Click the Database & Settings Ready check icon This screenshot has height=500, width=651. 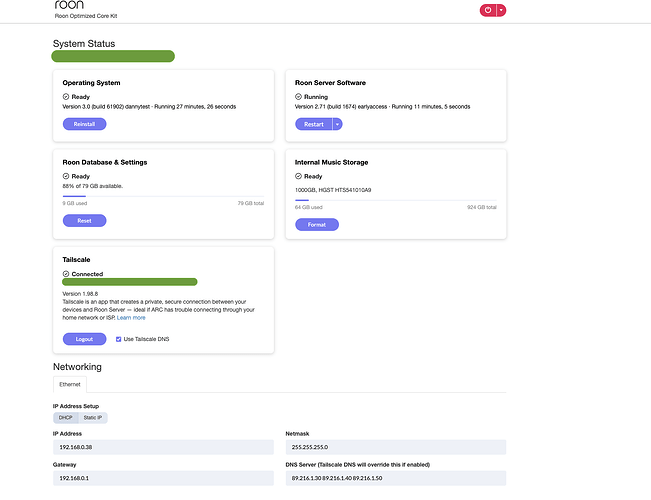(x=66, y=176)
